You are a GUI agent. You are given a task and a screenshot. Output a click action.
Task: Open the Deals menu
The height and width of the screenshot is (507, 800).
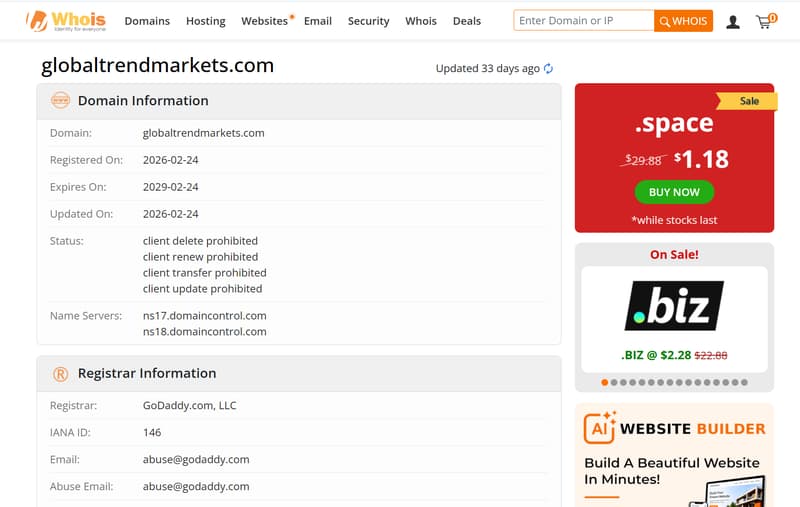coord(467,21)
